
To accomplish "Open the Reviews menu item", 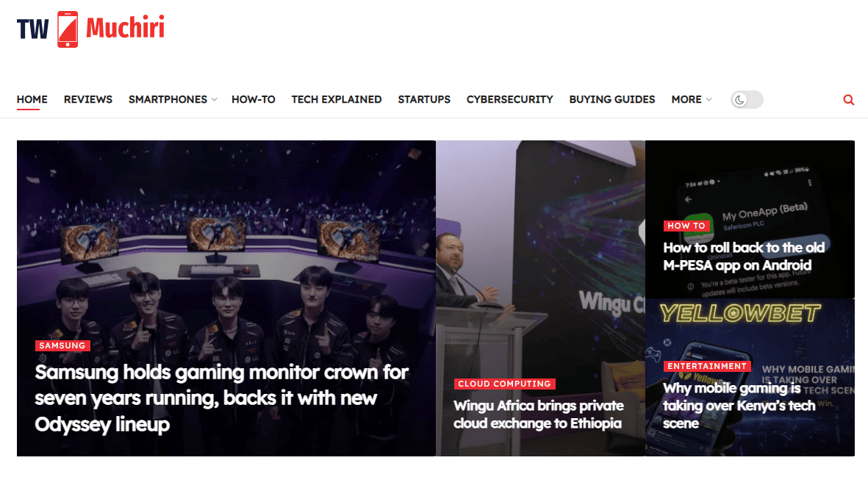I will (88, 99).
